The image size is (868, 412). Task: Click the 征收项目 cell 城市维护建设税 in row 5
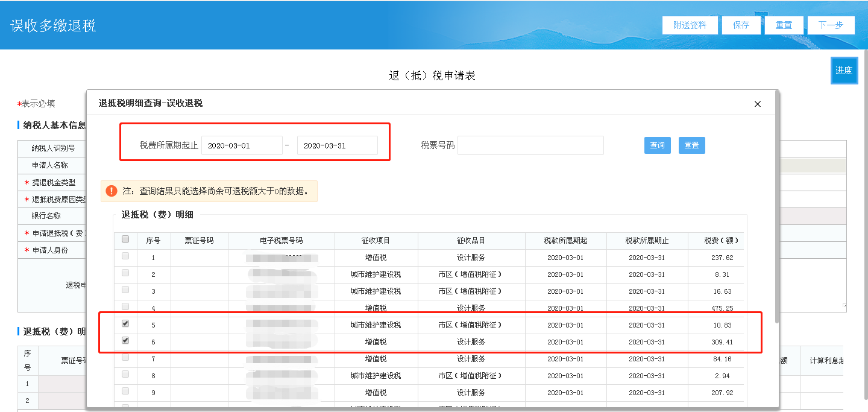coord(376,325)
